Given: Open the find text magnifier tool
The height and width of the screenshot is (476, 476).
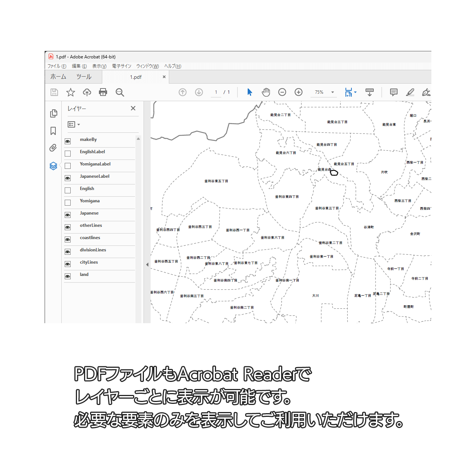Looking at the screenshot, I should pyautogui.click(x=119, y=92).
